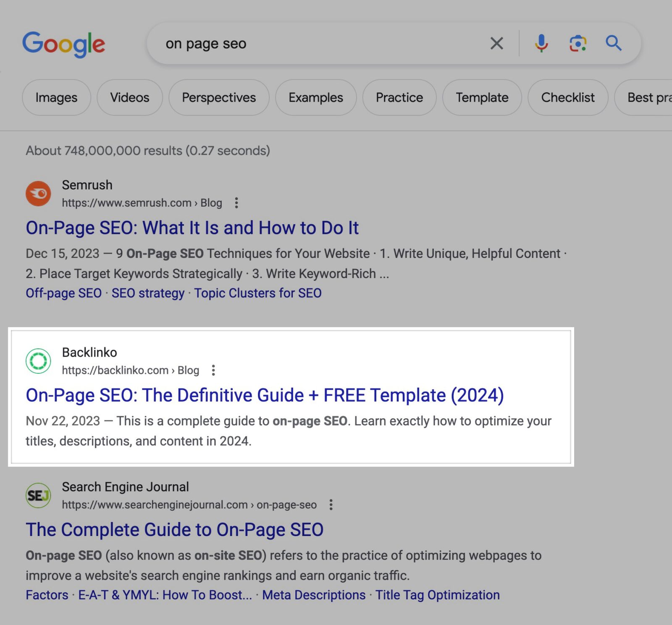
Task: Click the search magnifier icon
Action: pos(613,43)
